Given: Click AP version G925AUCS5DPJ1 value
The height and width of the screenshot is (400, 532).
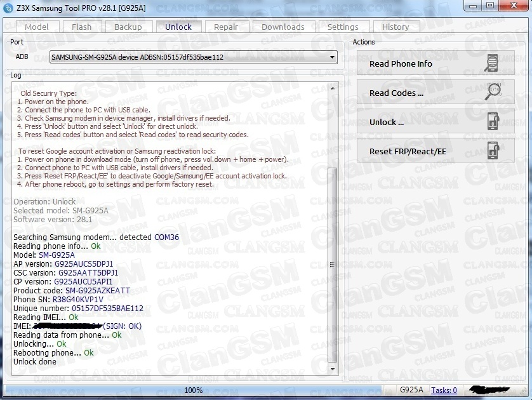Looking at the screenshot, I should (x=84, y=264).
